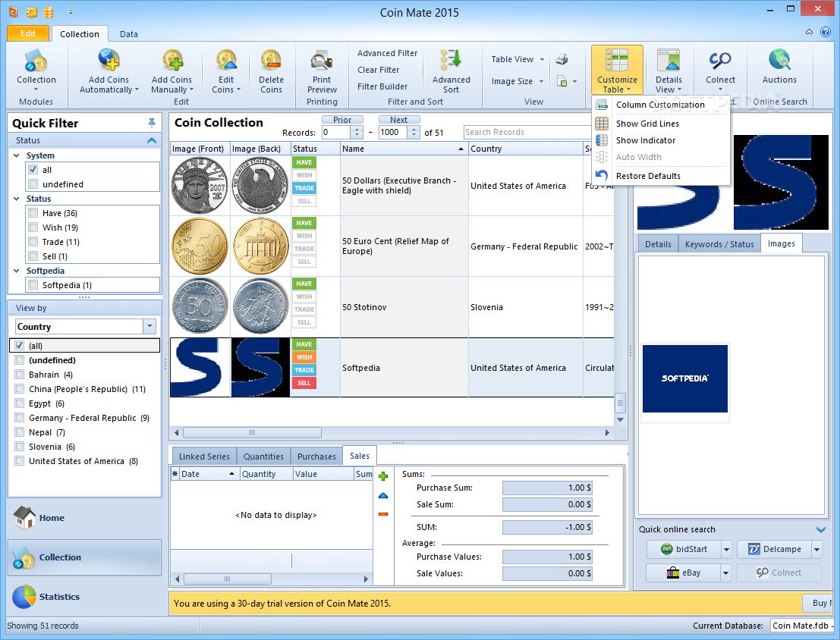The height and width of the screenshot is (640, 840).
Task: Click the help question mark icon
Action: (826, 32)
